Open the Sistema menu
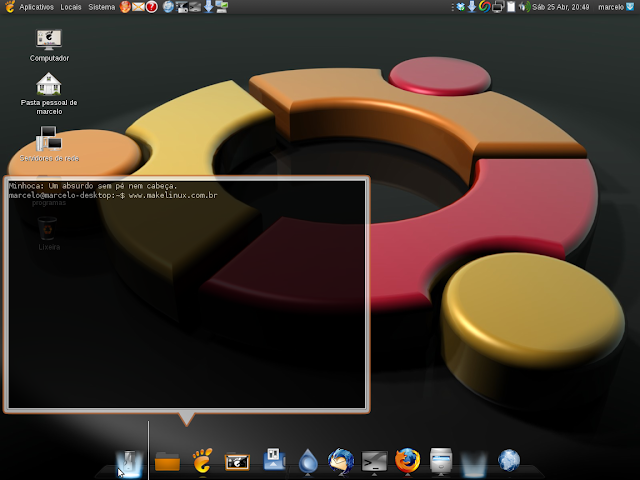Viewport: 640px width, 480px height. pos(102,7)
